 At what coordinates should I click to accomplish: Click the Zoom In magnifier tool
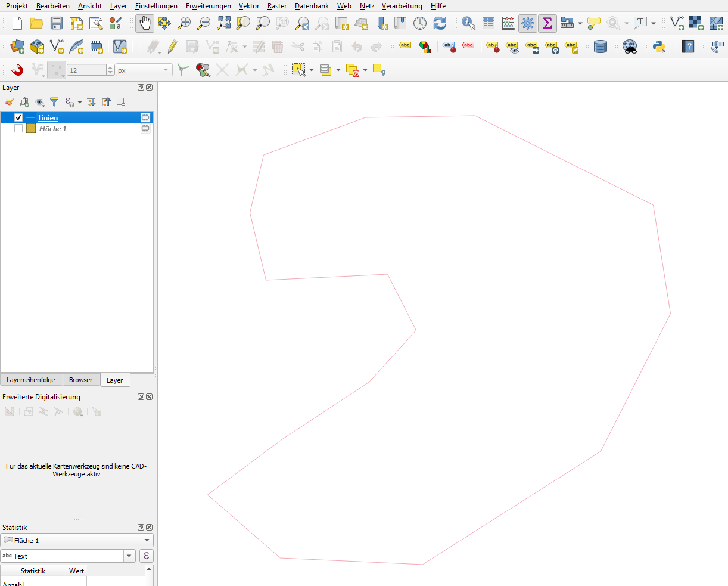pos(184,23)
